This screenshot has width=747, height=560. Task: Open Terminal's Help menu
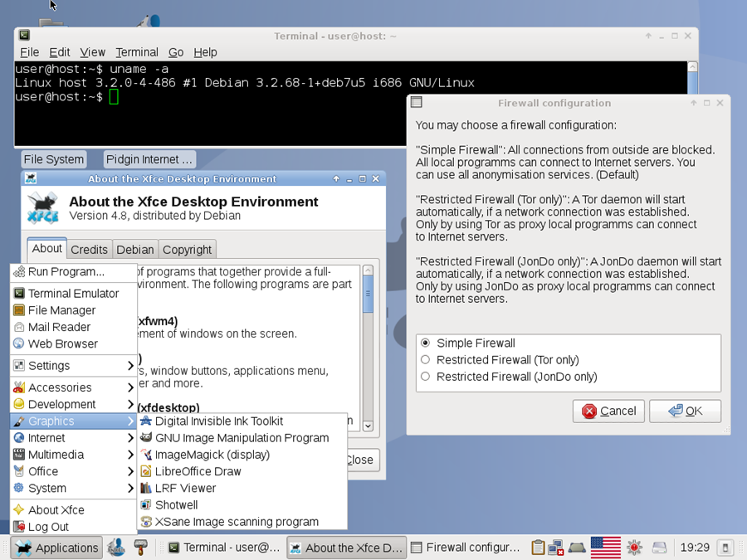pos(205,52)
